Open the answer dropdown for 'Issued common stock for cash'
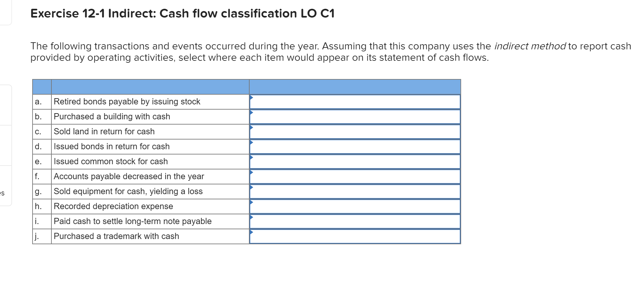 (355, 161)
